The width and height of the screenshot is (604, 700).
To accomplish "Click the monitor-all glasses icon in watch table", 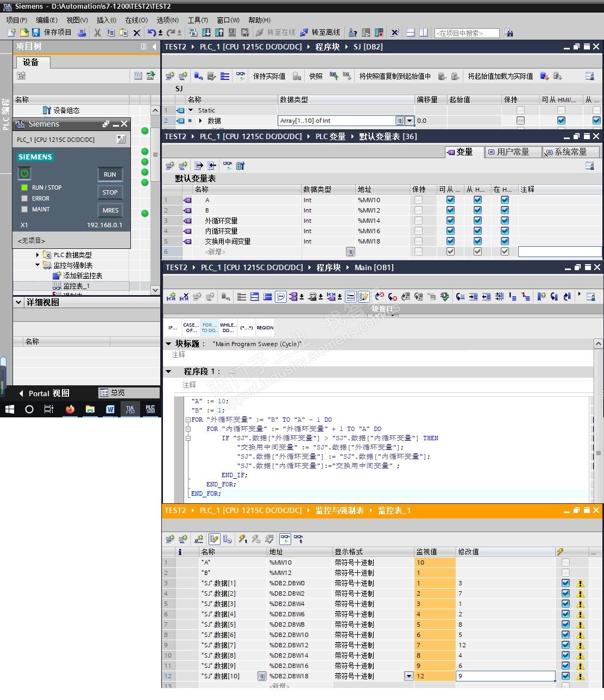I will [285, 539].
